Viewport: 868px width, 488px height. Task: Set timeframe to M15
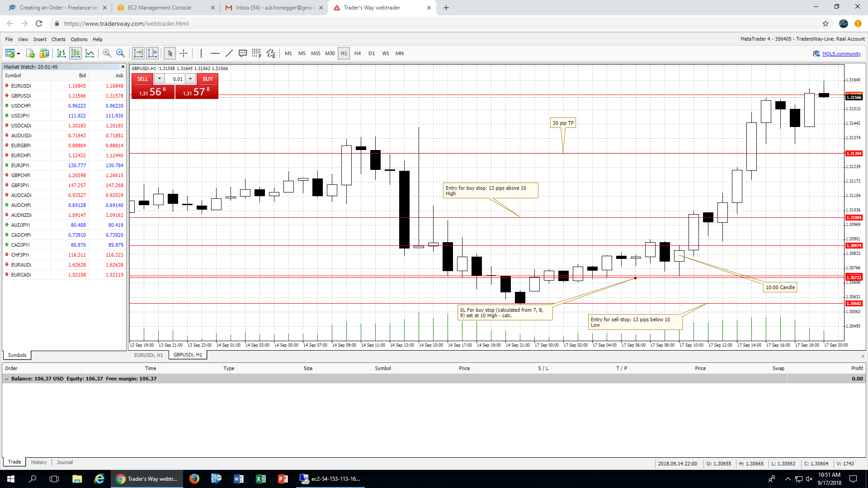click(316, 53)
